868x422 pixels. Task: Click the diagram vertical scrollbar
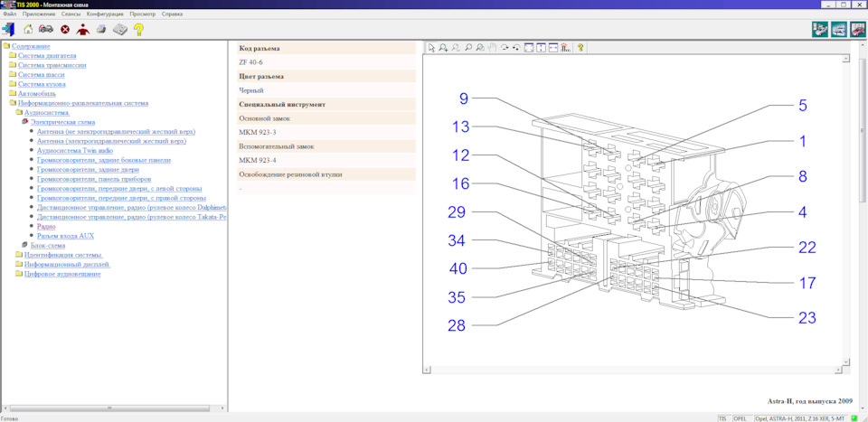coord(846,210)
